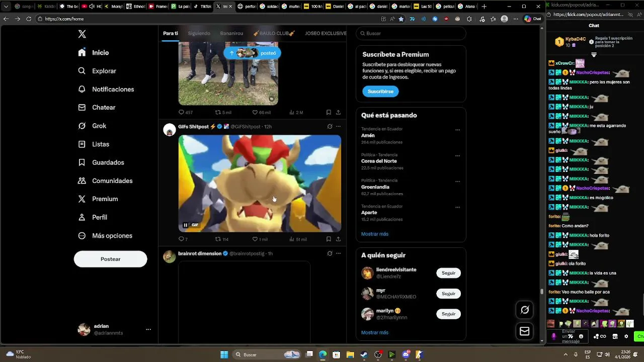Click the Grok icon on GIFs Shitpost post
Image resolution: width=644 pixels, height=362 pixels.
(x=330, y=127)
